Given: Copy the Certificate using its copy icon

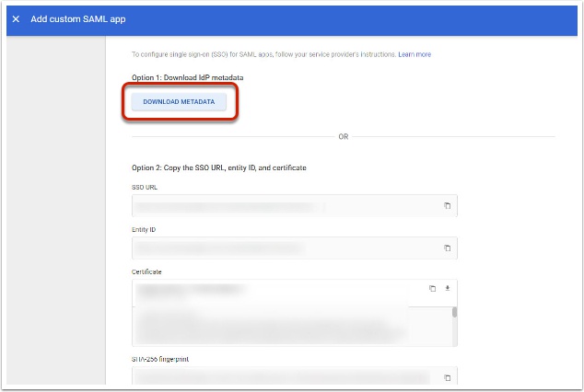Looking at the screenshot, I should pyautogui.click(x=432, y=289).
